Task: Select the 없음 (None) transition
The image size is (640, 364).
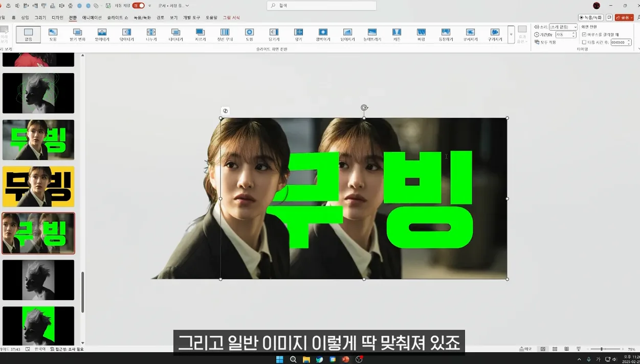Action: click(x=28, y=34)
